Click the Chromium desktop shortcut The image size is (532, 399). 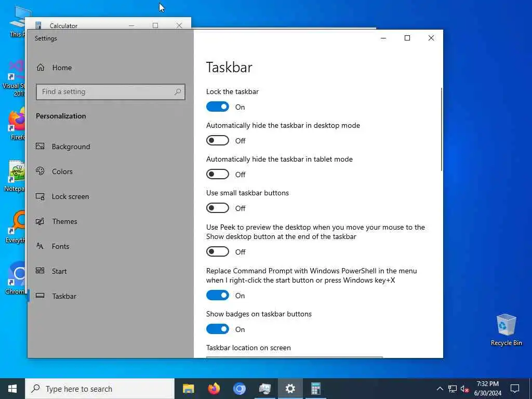16,278
